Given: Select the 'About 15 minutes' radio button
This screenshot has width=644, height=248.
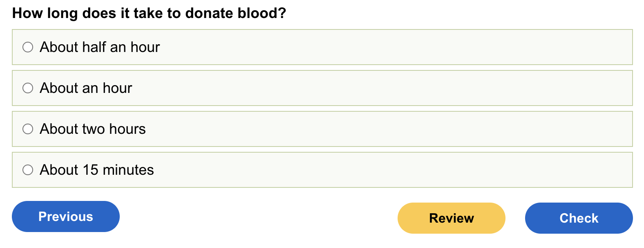Looking at the screenshot, I should pos(28,170).
